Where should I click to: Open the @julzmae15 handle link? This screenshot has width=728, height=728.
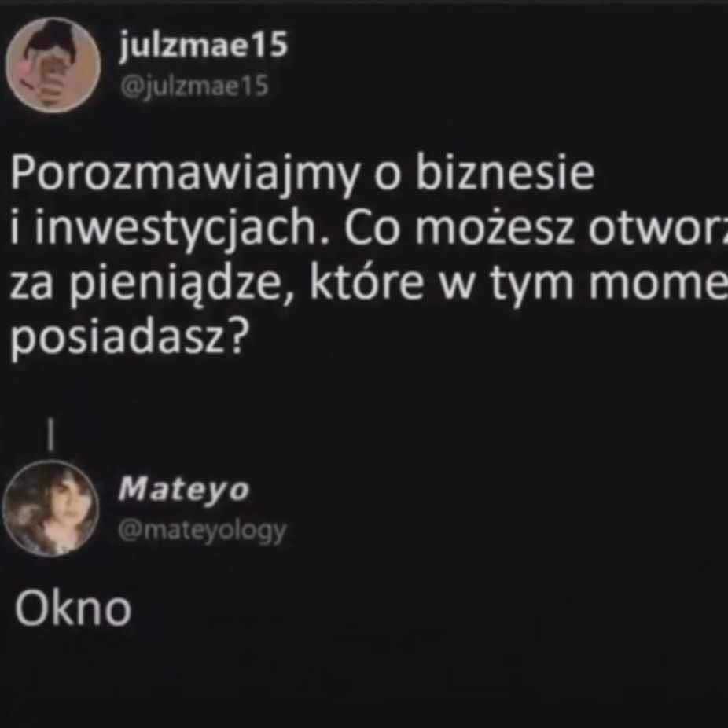coord(194,86)
